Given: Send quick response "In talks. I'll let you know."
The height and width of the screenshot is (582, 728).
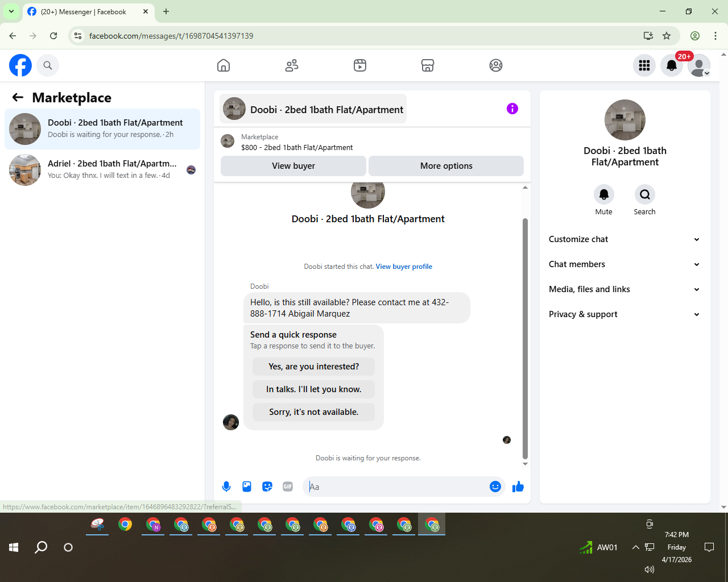Looking at the screenshot, I should 314,389.
